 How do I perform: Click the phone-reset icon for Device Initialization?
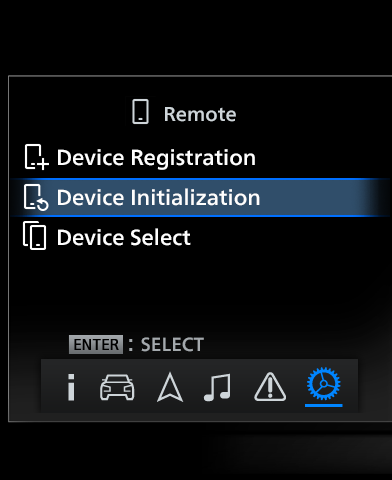(x=36, y=197)
